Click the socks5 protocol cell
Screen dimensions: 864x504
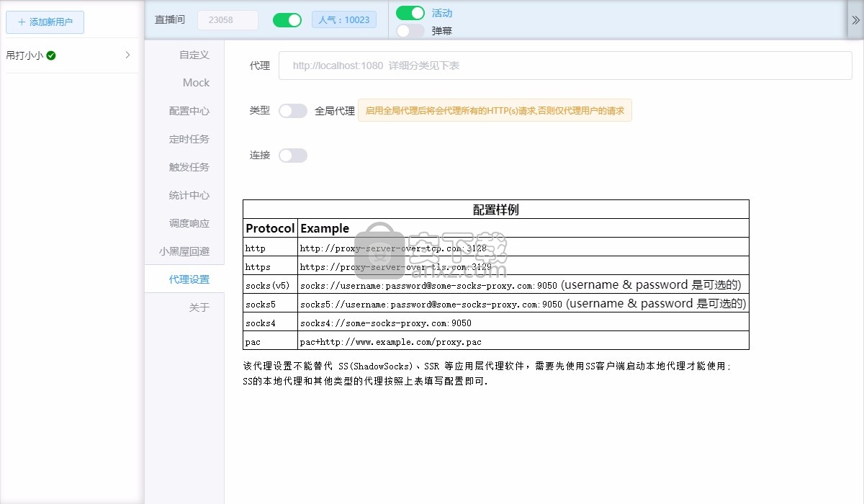pos(270,304)
